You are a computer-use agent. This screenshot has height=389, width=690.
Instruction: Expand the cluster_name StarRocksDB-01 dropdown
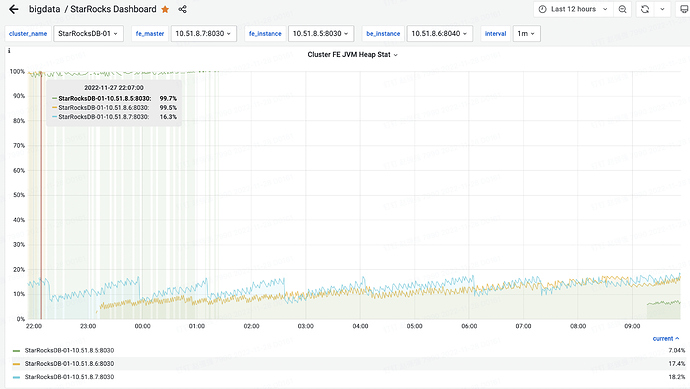[x=88, y=33]
